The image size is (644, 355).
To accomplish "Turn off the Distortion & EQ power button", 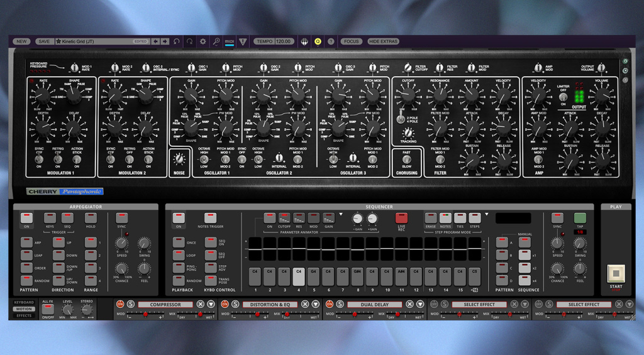I will coord(225,304).
